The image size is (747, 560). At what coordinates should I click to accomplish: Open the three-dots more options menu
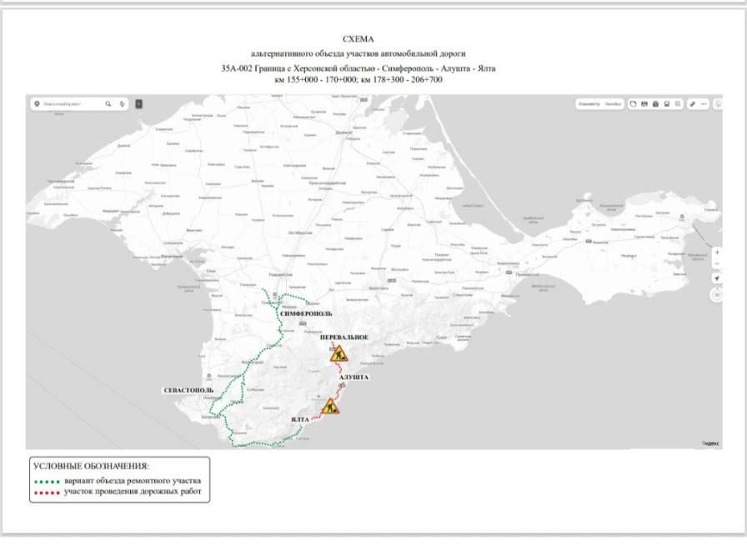(x=704, y=104)
